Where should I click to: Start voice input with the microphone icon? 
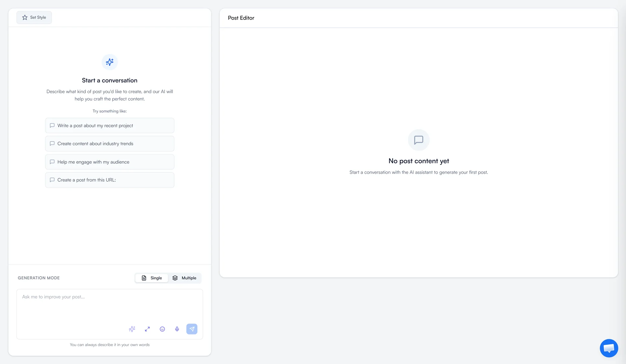177,329
